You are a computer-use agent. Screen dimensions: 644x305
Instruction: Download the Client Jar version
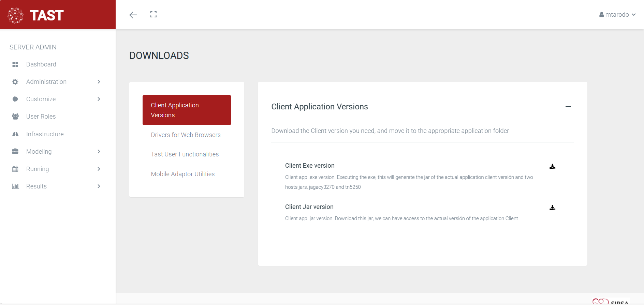[x=552, y=208]
